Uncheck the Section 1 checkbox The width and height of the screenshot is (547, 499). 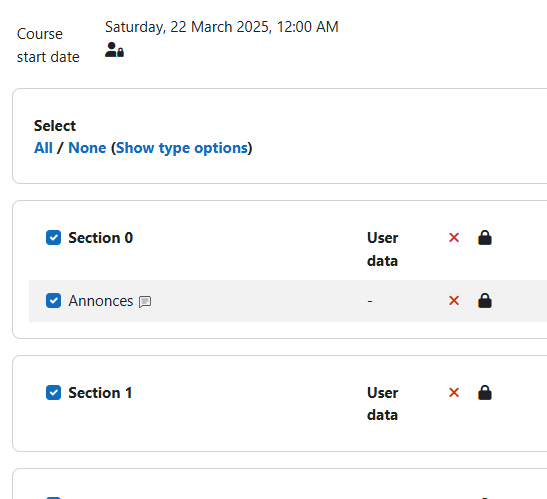click(53, 393)
